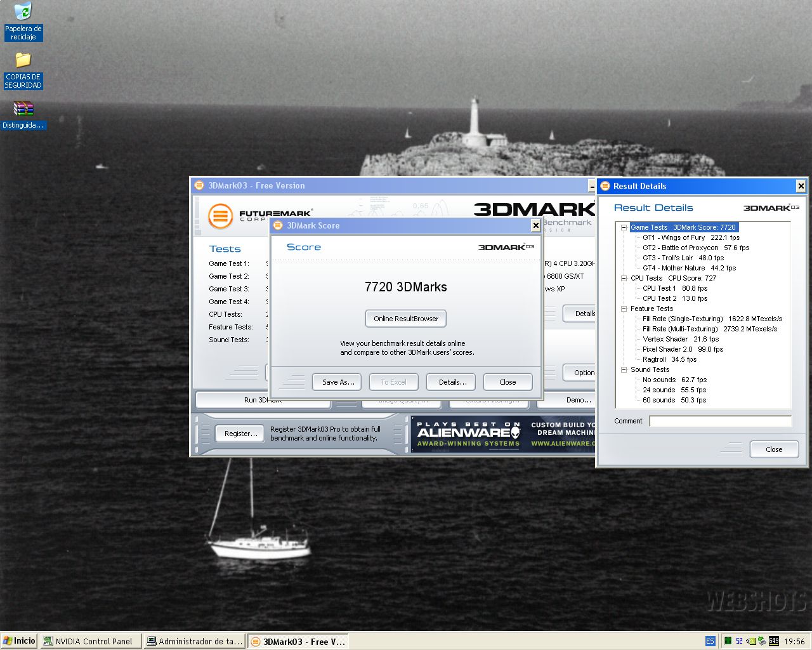Open the Papelera de reciclaje desktop icon

pos(23,12)
